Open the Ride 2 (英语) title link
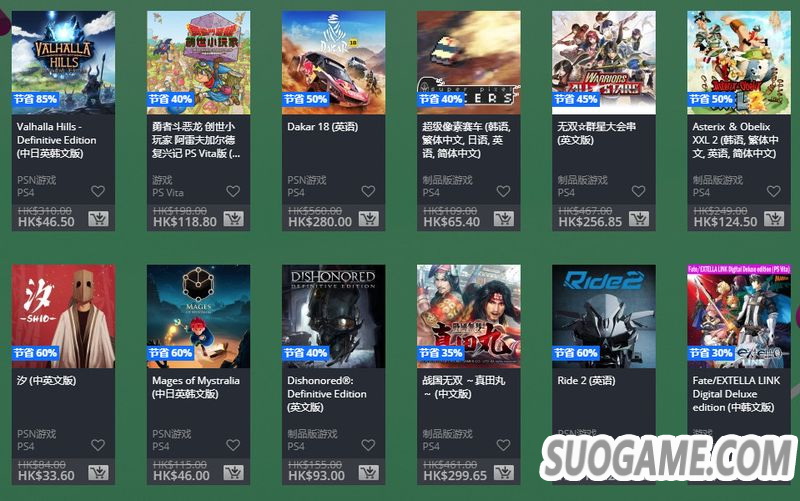The image size is (800, 501). [x=586, y=381]
